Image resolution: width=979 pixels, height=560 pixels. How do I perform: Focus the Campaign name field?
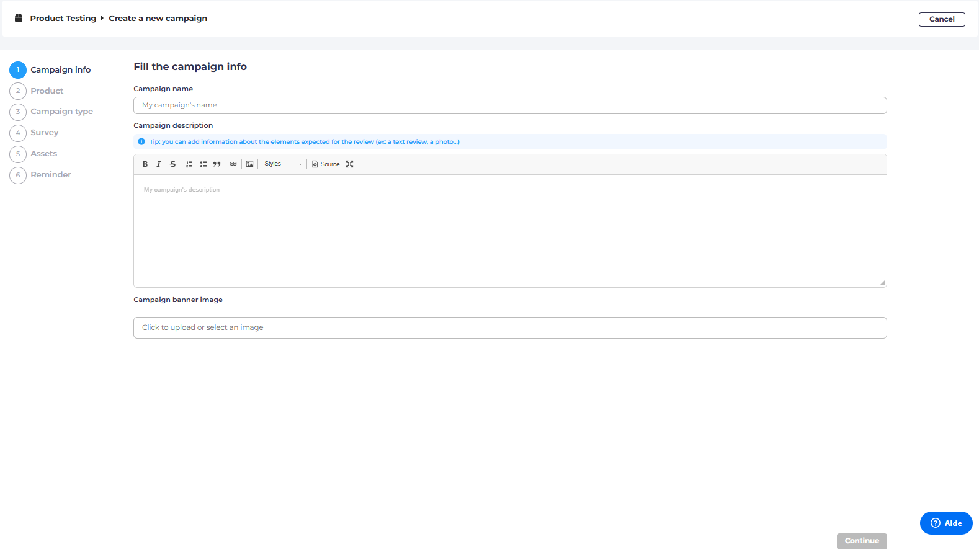click(x=510, y=105)
